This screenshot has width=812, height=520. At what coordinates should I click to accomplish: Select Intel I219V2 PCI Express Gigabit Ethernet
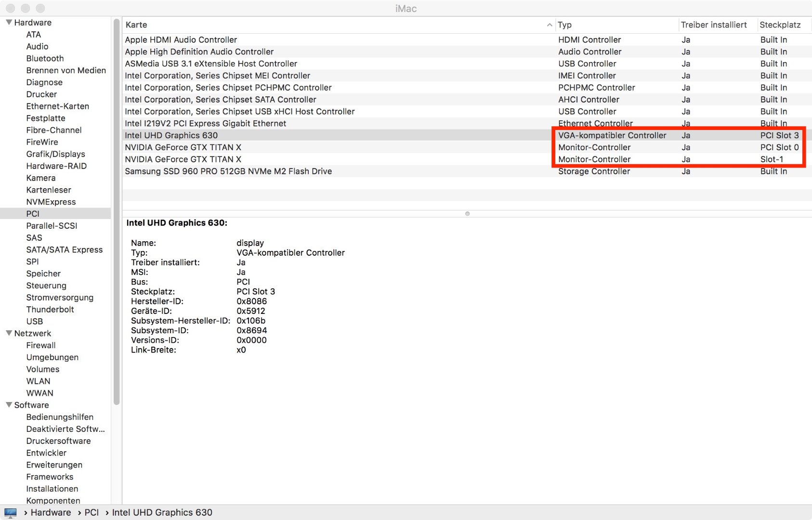click(x=467, y=123)
